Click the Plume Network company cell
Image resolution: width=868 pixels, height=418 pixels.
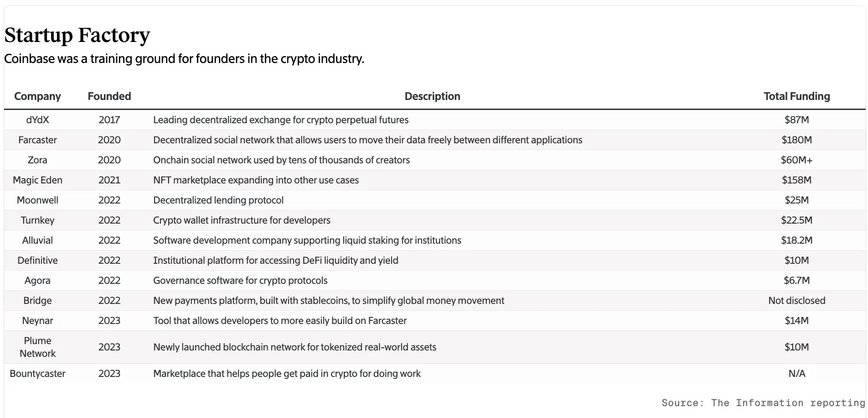[x=37, y=347]
